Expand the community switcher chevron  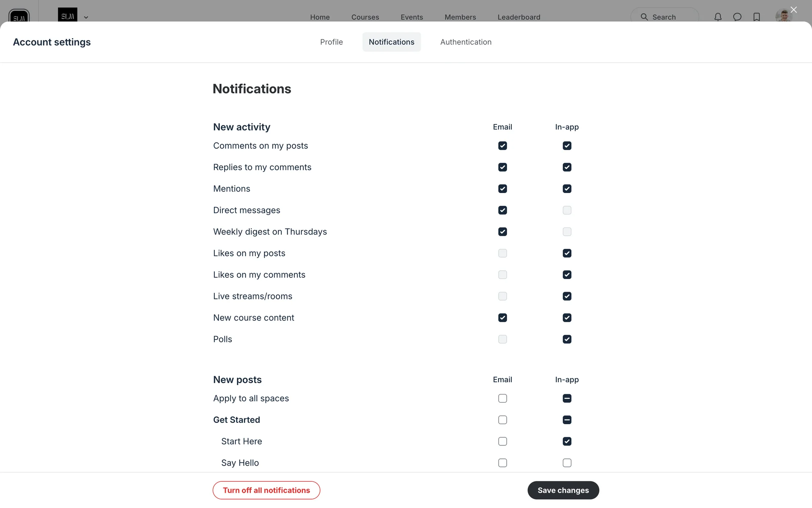(x=86, y=17)
